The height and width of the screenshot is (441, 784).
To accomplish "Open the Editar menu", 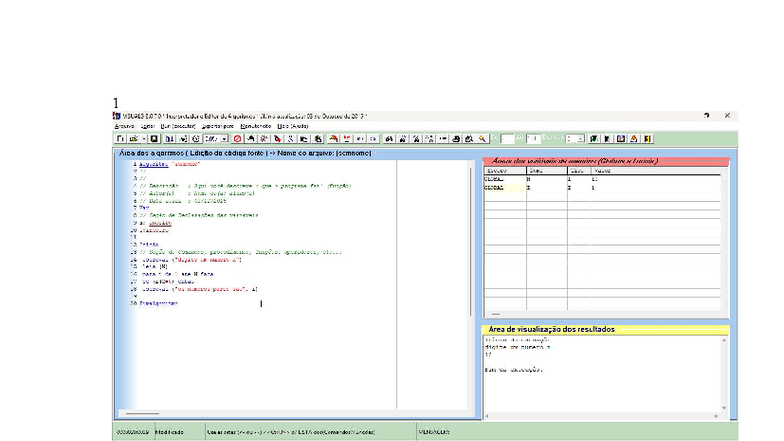I will 148,126.
